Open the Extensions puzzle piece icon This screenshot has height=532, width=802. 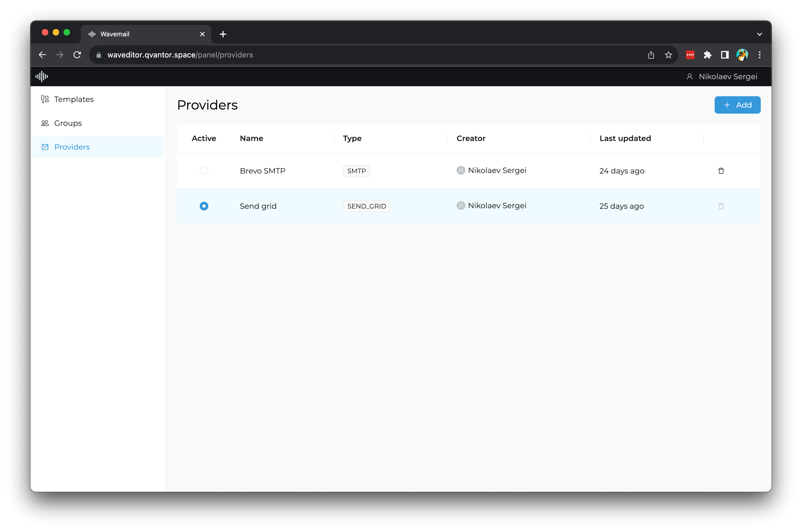click(x=707, y=55)
